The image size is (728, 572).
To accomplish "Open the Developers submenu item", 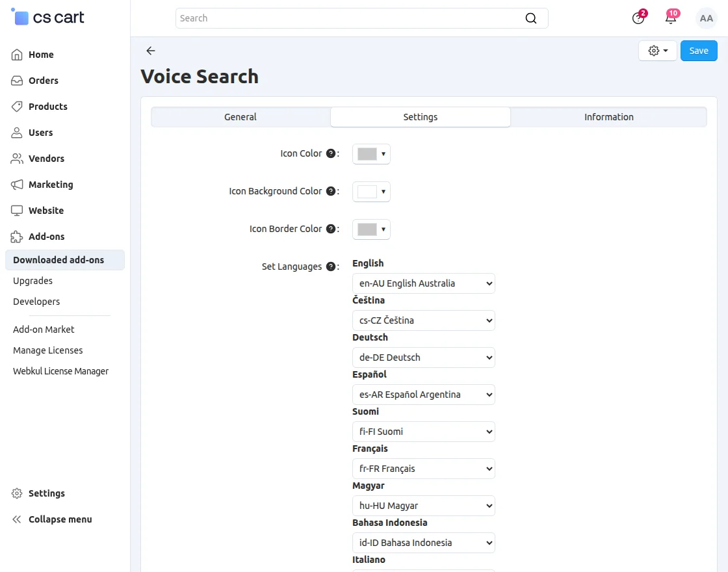I will coord(36,302).
